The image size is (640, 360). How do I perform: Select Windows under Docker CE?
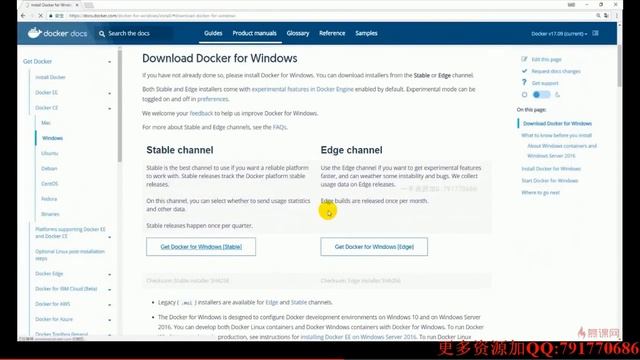[x=52, y=138]
